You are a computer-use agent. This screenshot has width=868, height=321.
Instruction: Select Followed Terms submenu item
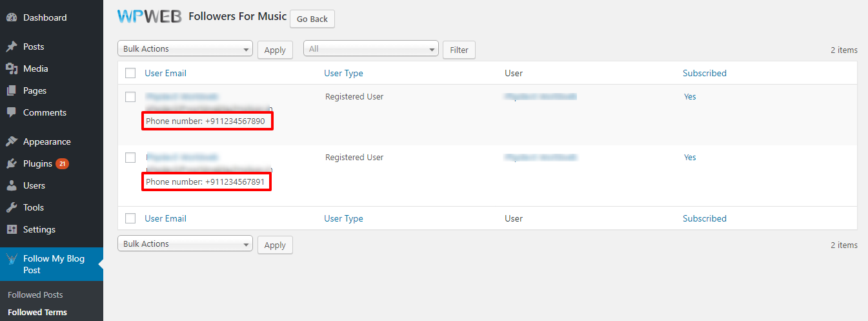click(x=37, y=312)
